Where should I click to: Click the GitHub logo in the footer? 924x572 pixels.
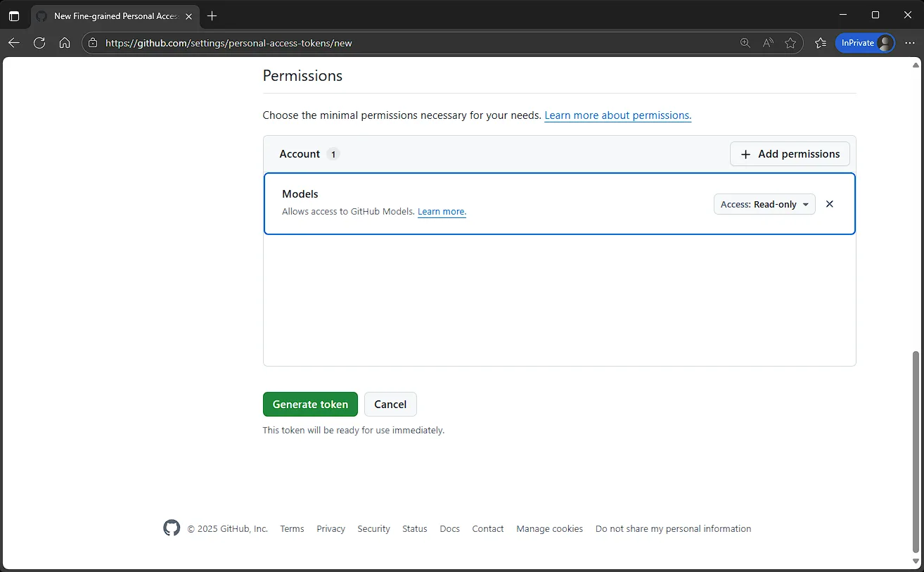click(x=172, y=528)
